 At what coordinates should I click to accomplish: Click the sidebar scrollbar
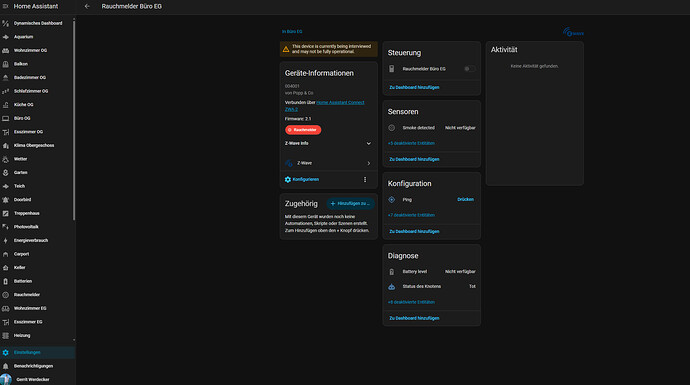(x=74, y=119)
